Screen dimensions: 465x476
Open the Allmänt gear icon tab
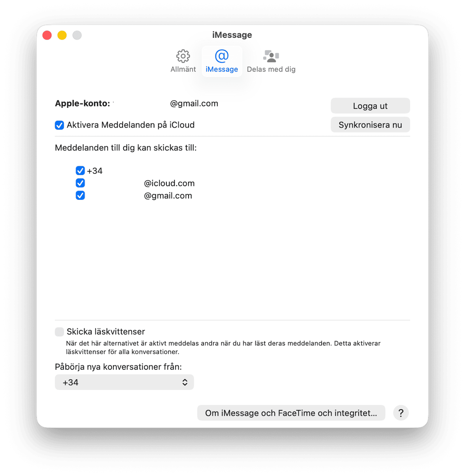click(183, 56)
